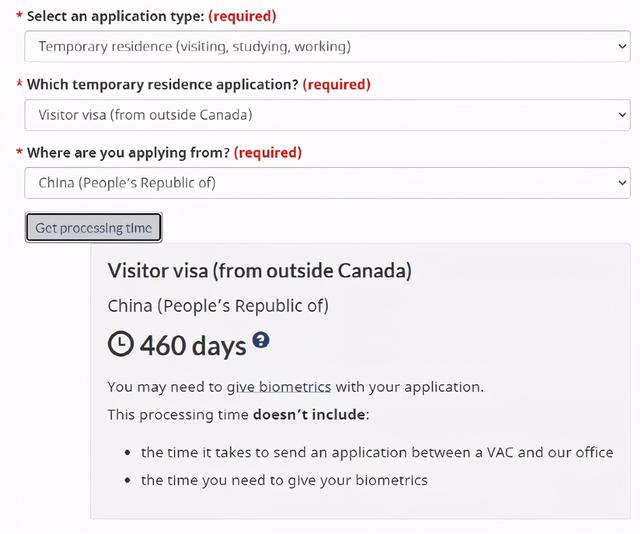The width and height of the screenshot is (640, 534).
Task: Open the temporary residence application dropdown
Action: [x=326, y=114]
